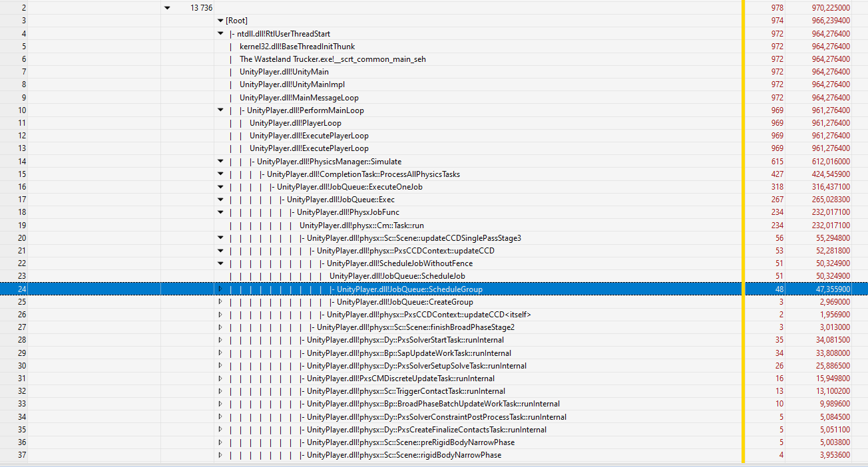Viewport: 868px width, 467px height.
Task: Click weight value 612,016000
Action: pos(830,162)
